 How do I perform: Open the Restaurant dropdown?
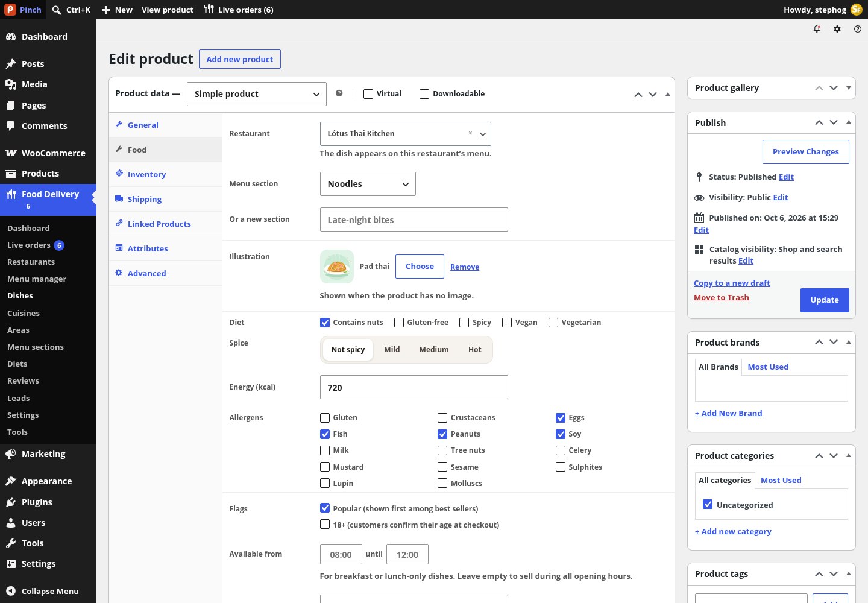click(406, 134)
